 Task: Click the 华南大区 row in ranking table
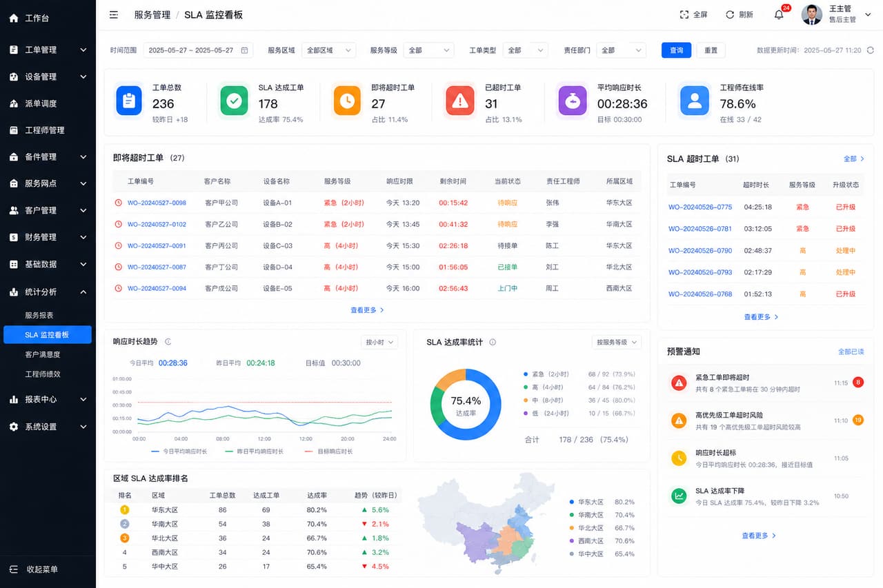(257, 524)
